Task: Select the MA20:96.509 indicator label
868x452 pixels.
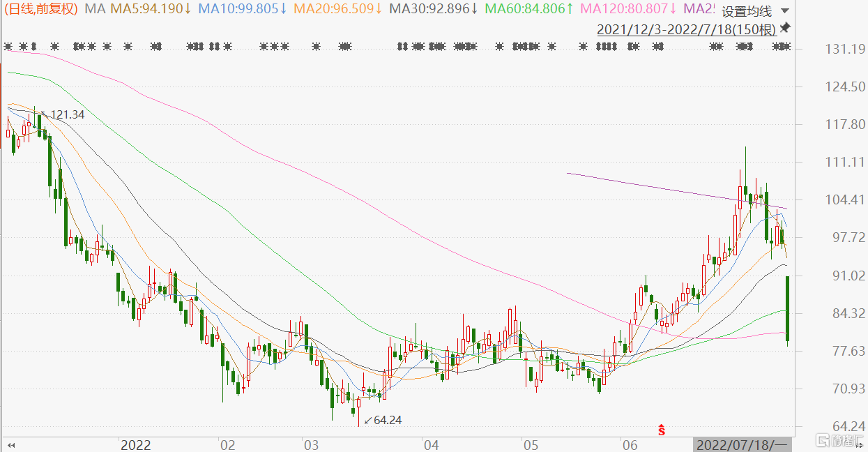Action: pos(338,9)
